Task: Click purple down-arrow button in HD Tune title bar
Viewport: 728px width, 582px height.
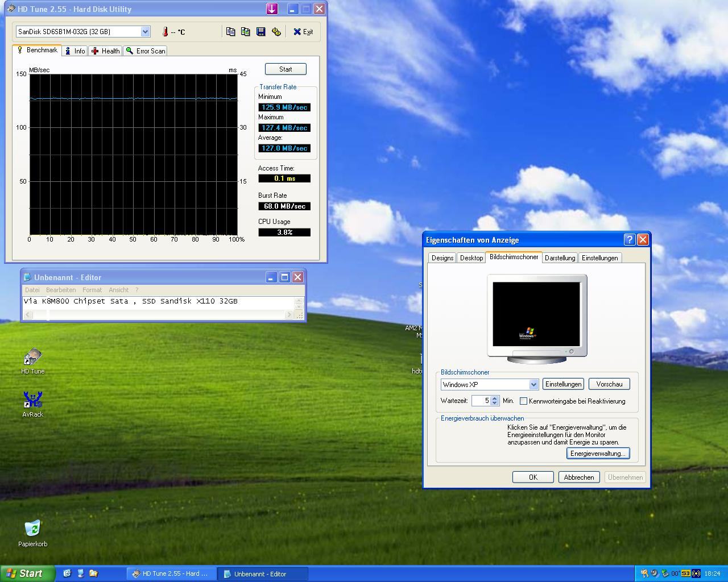Action: pos(272,9)
